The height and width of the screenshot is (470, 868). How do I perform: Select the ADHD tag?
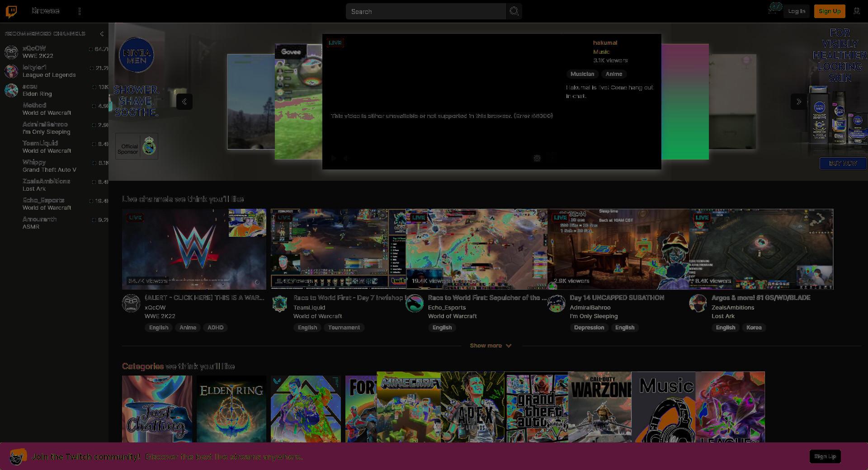tap(216, 328)
